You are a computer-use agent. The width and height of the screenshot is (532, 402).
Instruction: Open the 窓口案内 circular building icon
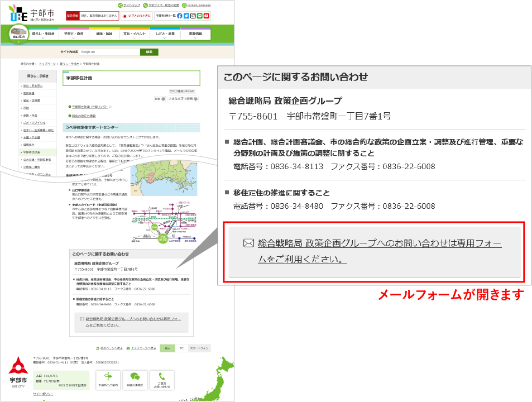[18, 33]
